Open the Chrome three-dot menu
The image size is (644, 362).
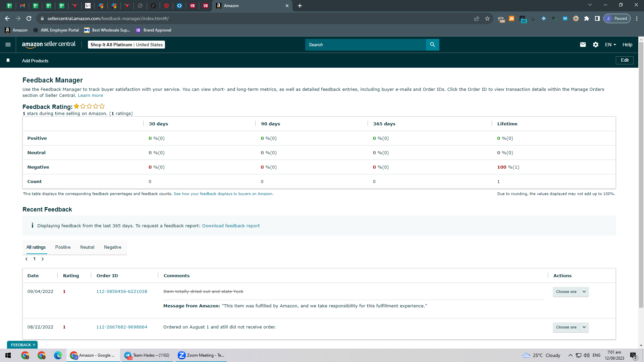[x=637, y=19]
